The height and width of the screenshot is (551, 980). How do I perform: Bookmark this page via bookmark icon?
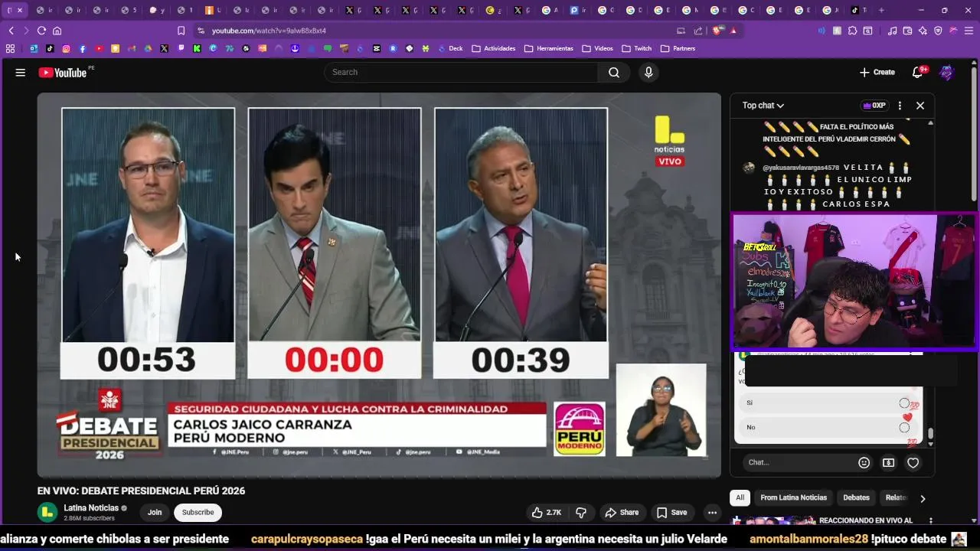pos(181,31)
